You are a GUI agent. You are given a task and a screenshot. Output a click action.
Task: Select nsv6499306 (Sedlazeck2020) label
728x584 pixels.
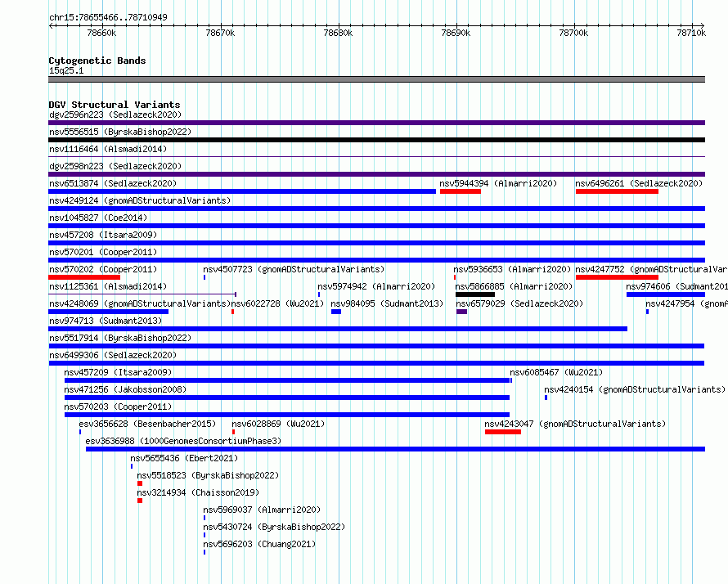[113, 355]
